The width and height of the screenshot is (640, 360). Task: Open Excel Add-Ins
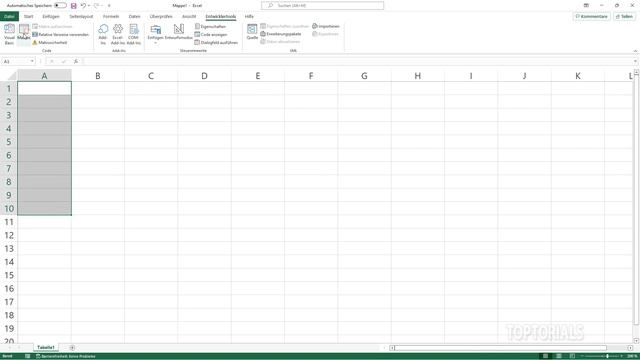click(118, 34)
